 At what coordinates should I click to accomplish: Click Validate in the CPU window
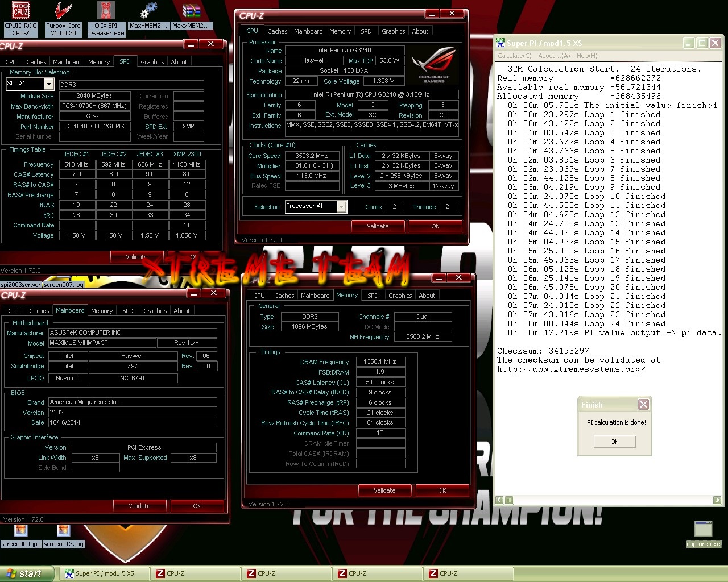(378, 226)
